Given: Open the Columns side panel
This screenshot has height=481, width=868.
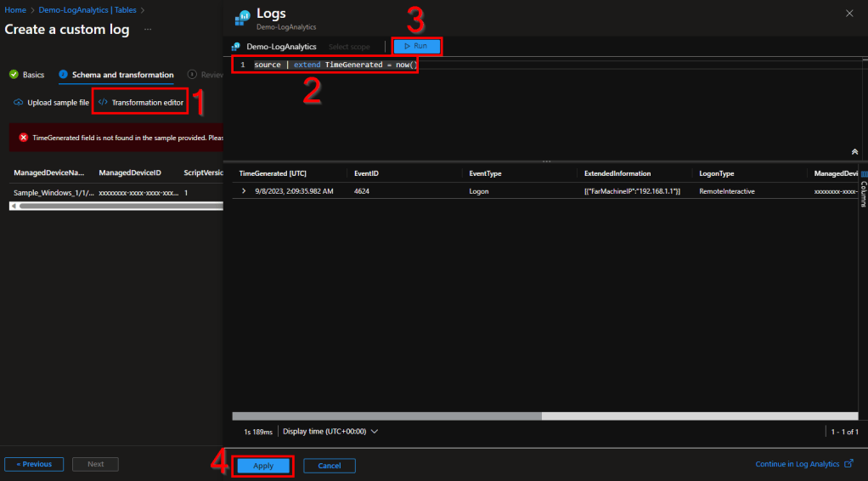Looking at the screenshot, I should pyautogui.click(x=863, y=189).
